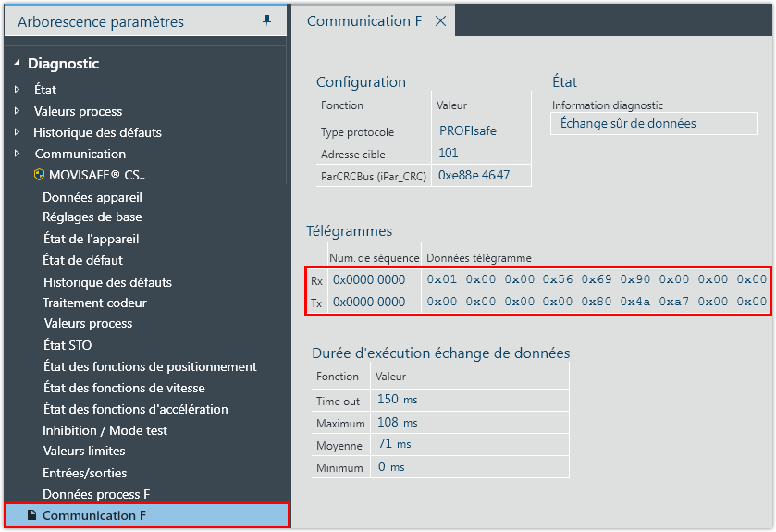This screenshot has height=532, width=776.
Task: Open Données process F entry
Action: 96,494
